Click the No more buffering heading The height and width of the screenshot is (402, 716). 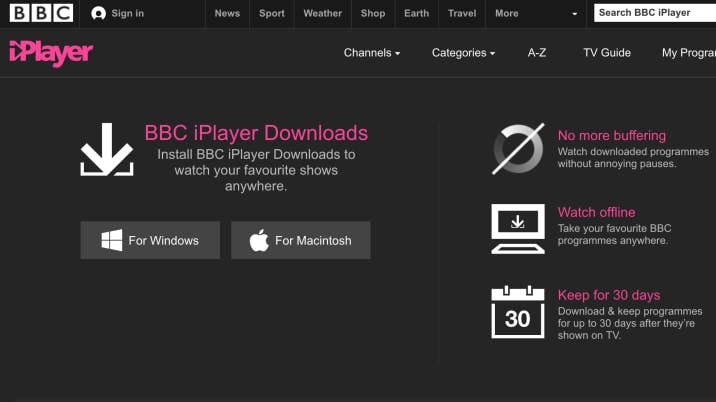click(612, 136)
